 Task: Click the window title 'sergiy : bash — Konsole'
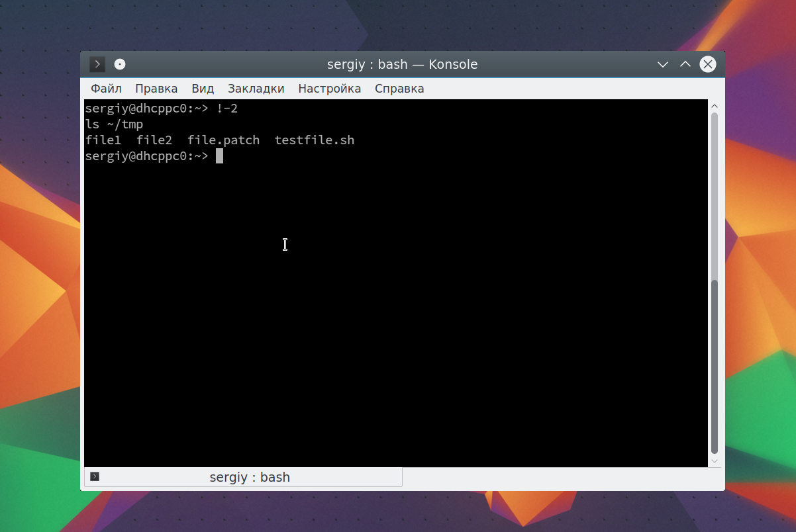(x=402, y=64)
